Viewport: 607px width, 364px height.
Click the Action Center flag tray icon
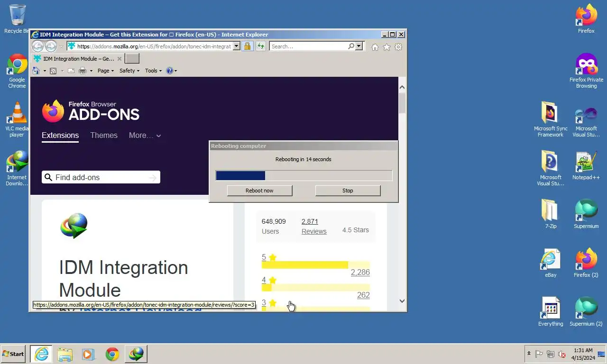click(x=539, y=354)
